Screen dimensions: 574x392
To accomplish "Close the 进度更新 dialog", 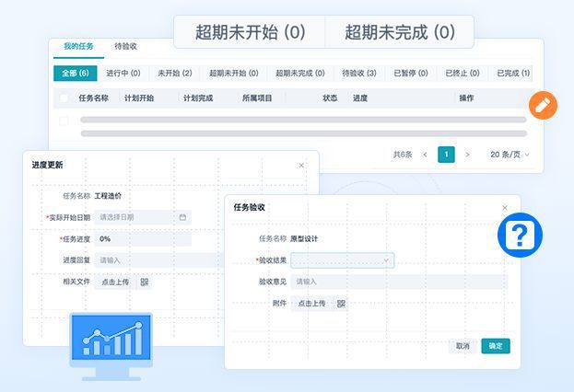I will pos(301,166).
